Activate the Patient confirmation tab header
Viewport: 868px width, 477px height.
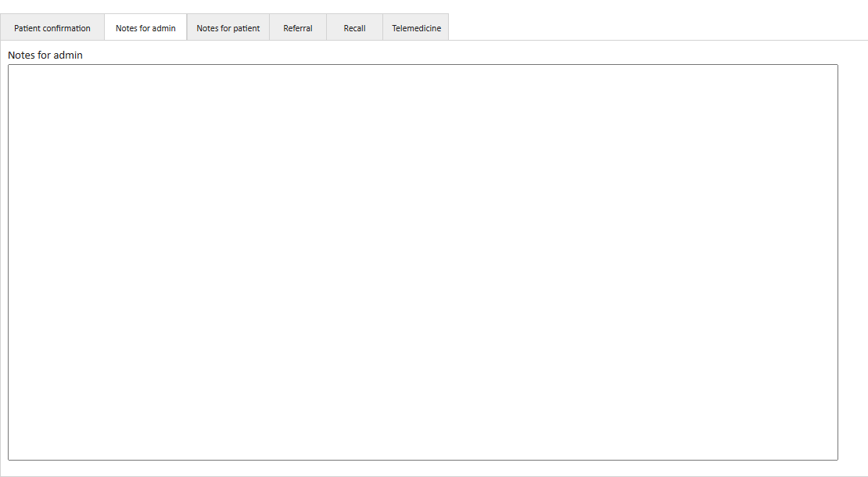52,28
